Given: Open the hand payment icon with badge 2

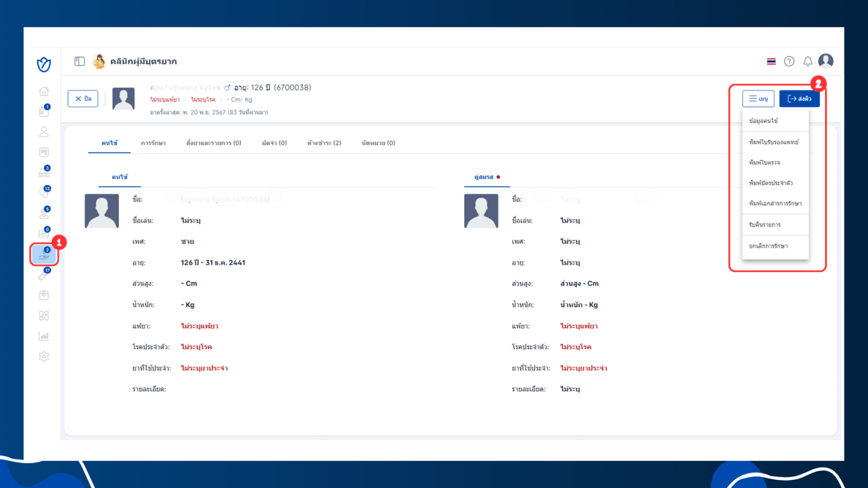Looking at the screenshot, I should point(43,255).
